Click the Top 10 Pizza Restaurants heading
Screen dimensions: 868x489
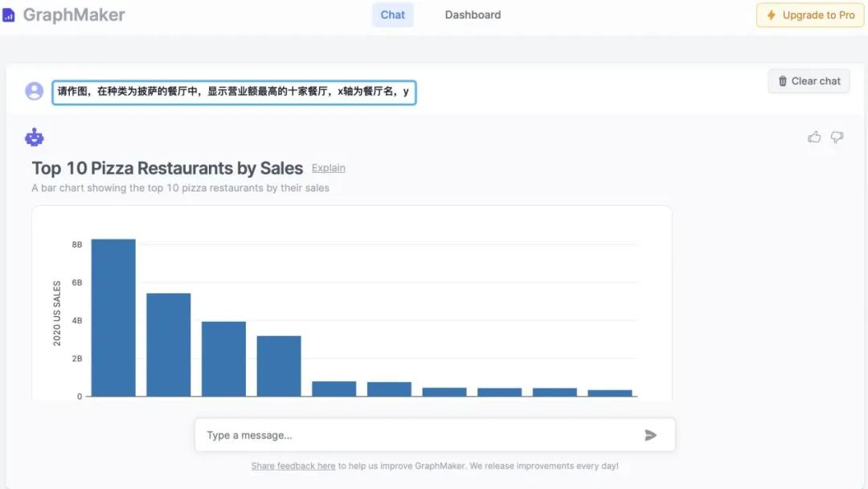tap(167, 168)
